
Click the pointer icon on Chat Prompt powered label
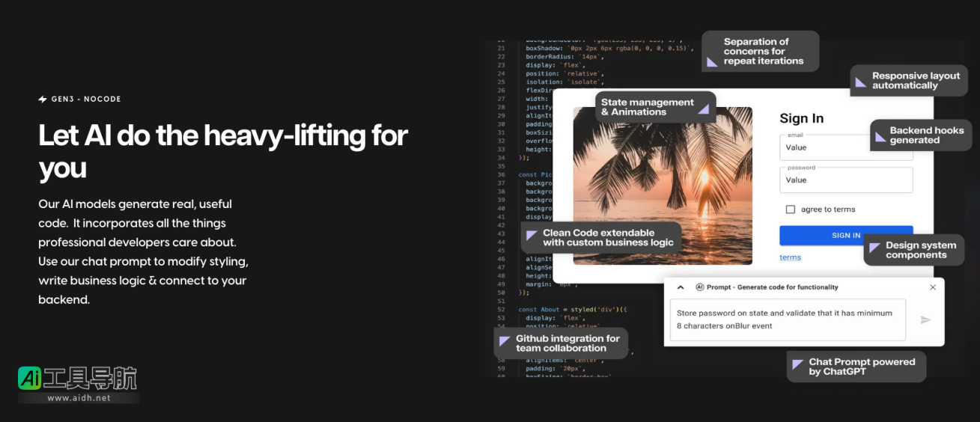[798, 366]
